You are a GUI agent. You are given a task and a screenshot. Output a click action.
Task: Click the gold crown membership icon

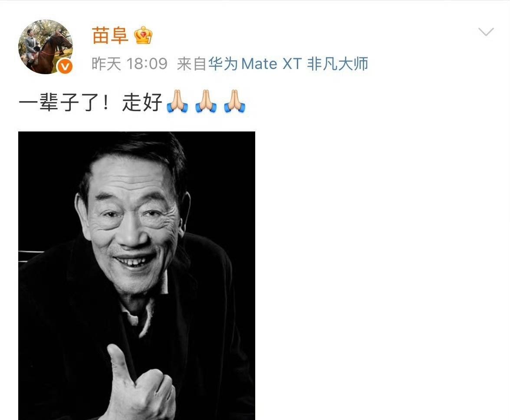point(144,35)
